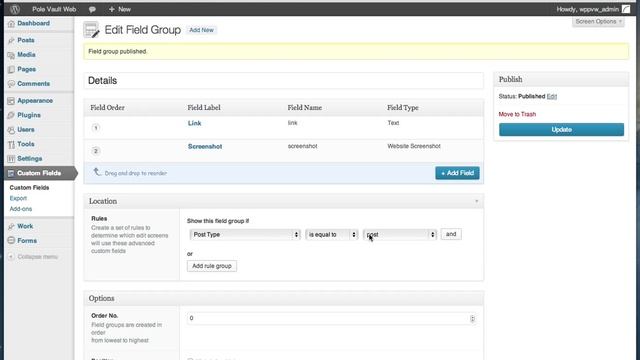
Task: Click field order number 2 handle
Action: (96, 151)
